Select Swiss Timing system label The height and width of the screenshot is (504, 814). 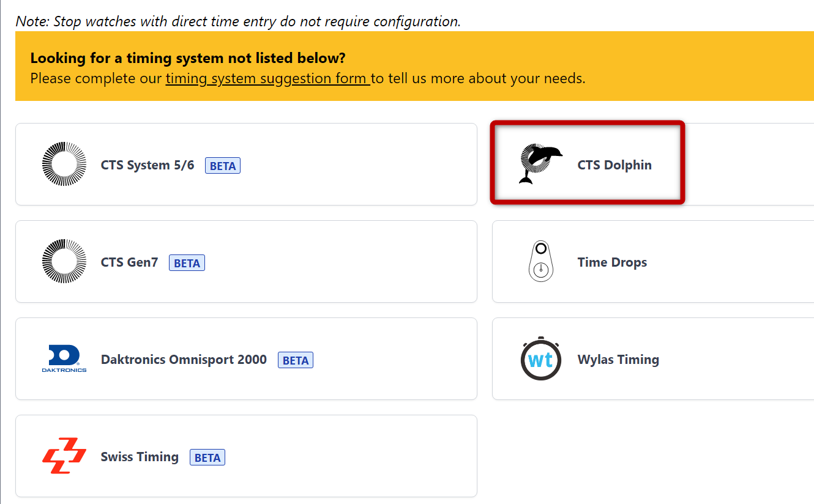(140, 457)
